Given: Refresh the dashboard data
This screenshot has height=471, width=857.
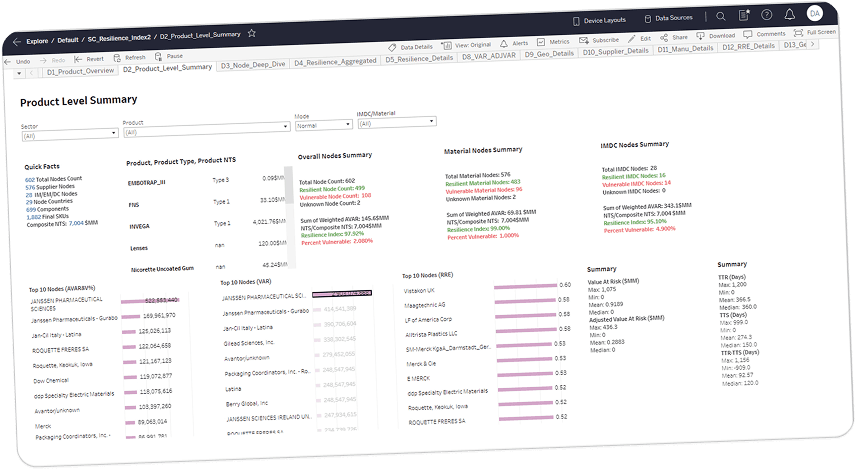Looking at the screenshot, I should click(x=130, y=57).
